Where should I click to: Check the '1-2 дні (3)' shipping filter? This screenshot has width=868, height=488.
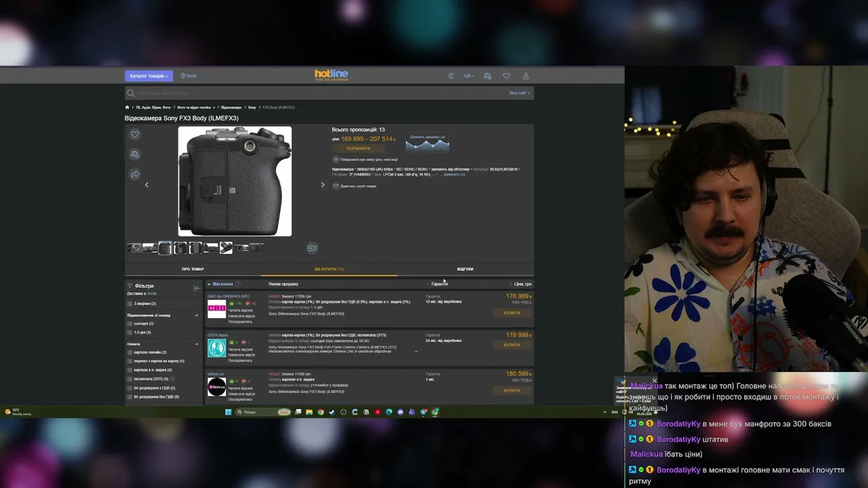click(x=130, y=332)
